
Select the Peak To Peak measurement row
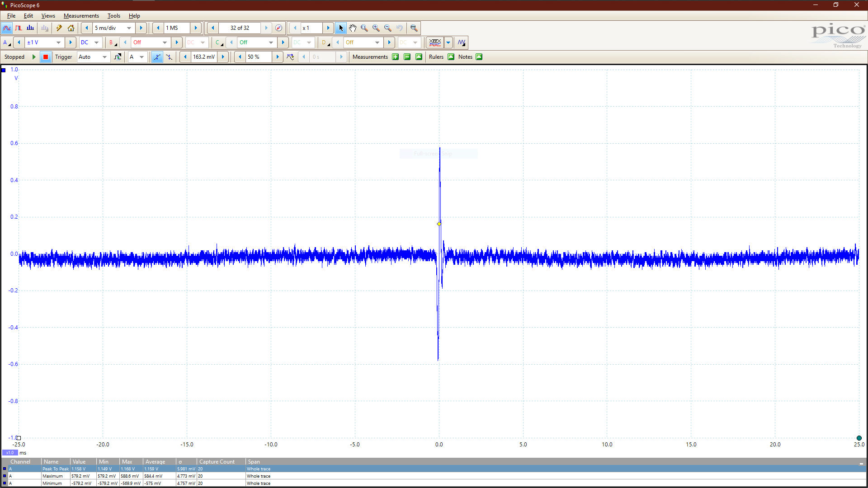(434, 469)
